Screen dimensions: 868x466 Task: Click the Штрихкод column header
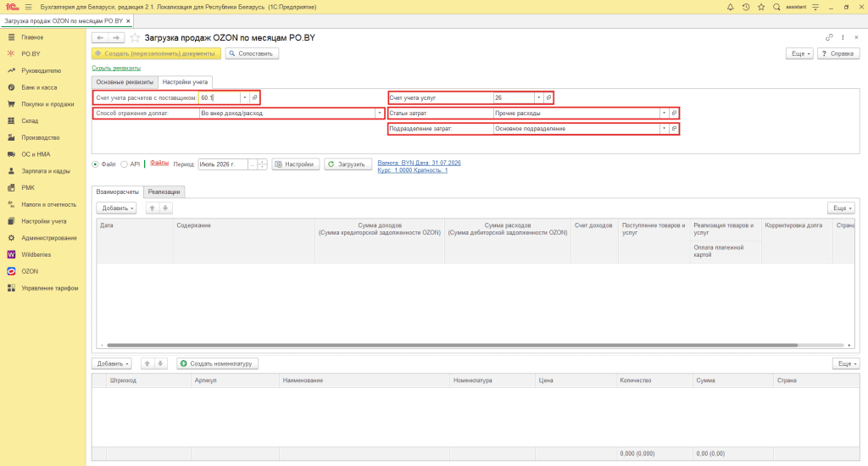149,380
